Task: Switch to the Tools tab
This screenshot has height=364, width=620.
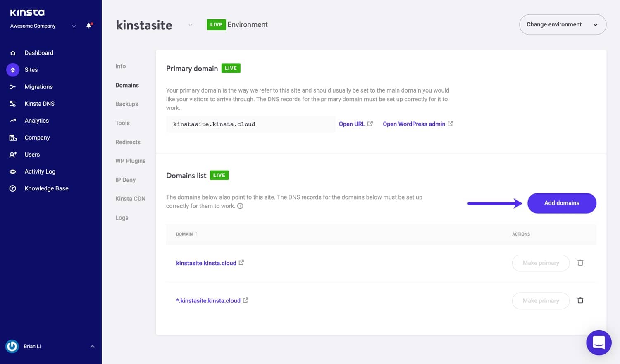Action: tap(122, 123)
